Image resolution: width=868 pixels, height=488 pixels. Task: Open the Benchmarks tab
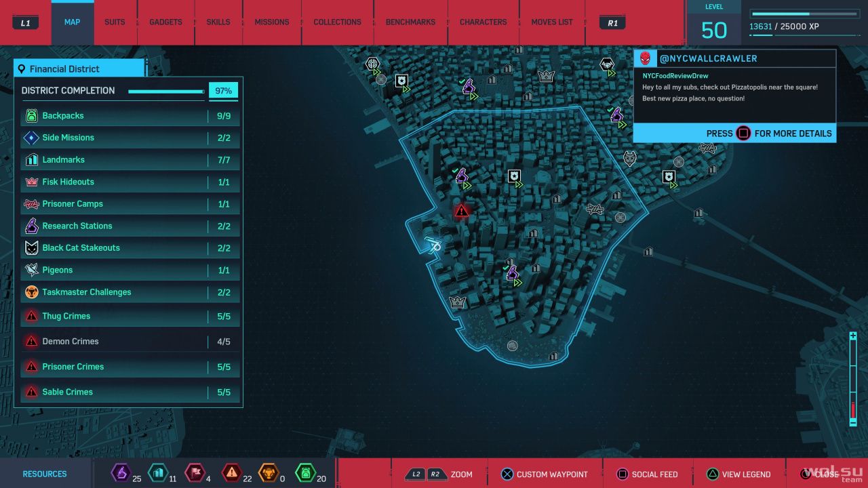410,22
